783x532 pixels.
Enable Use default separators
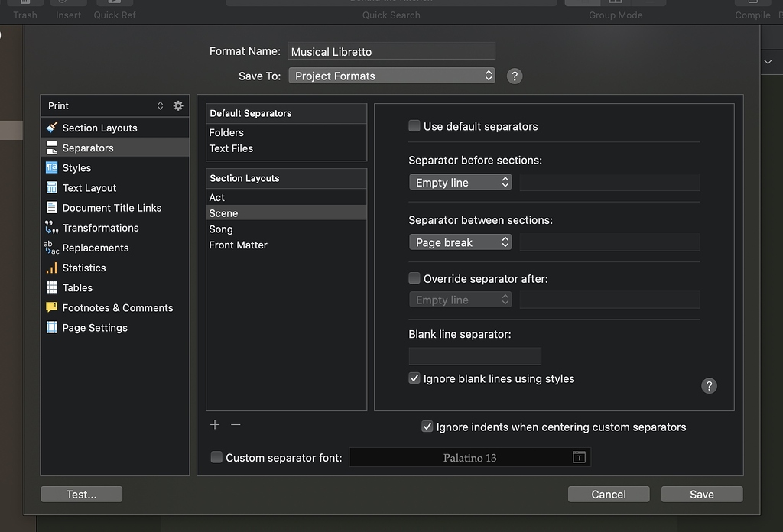(x=414, y=126)
